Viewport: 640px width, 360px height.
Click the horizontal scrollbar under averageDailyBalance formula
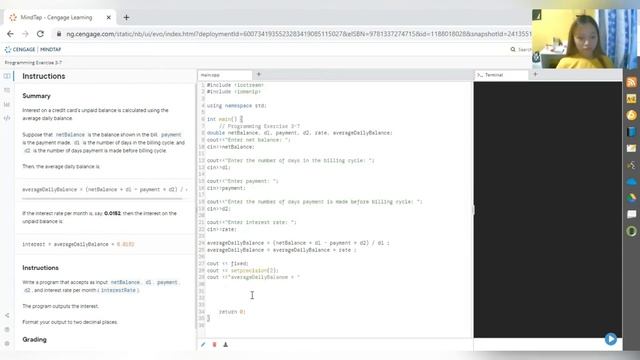click(x=102, y=199)
